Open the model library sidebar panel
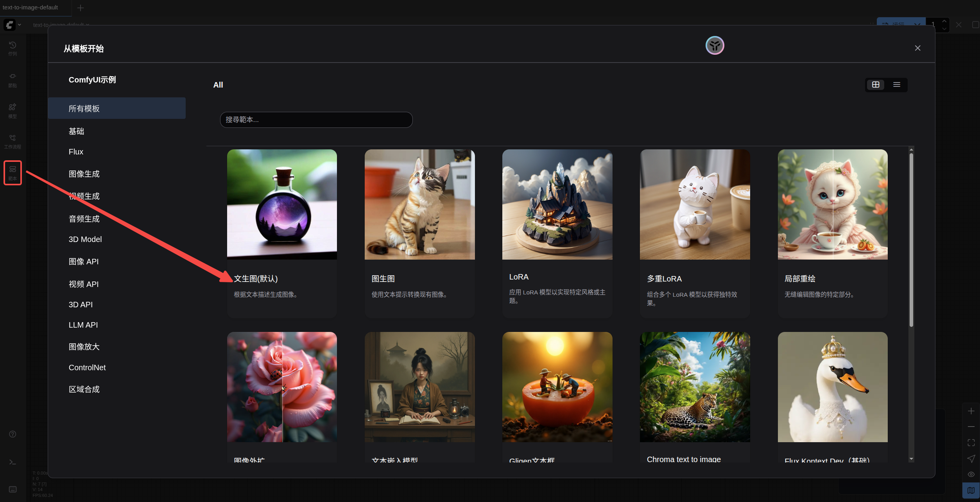 (x=13, y=111)
